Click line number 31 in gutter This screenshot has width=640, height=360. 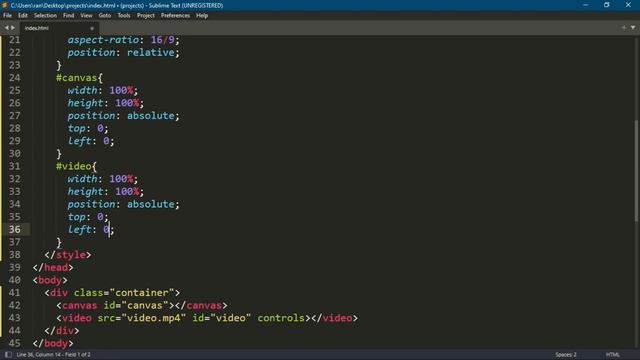(x=14, y=167)
